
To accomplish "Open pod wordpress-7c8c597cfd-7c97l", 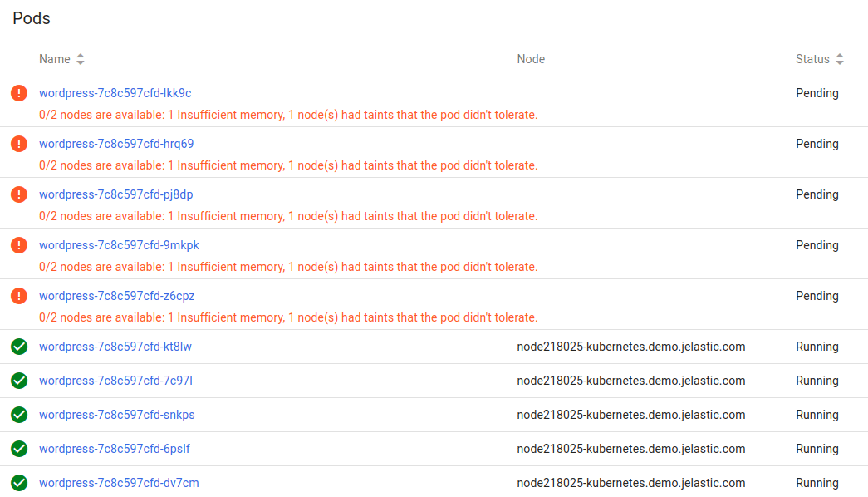I will (115, 381).
